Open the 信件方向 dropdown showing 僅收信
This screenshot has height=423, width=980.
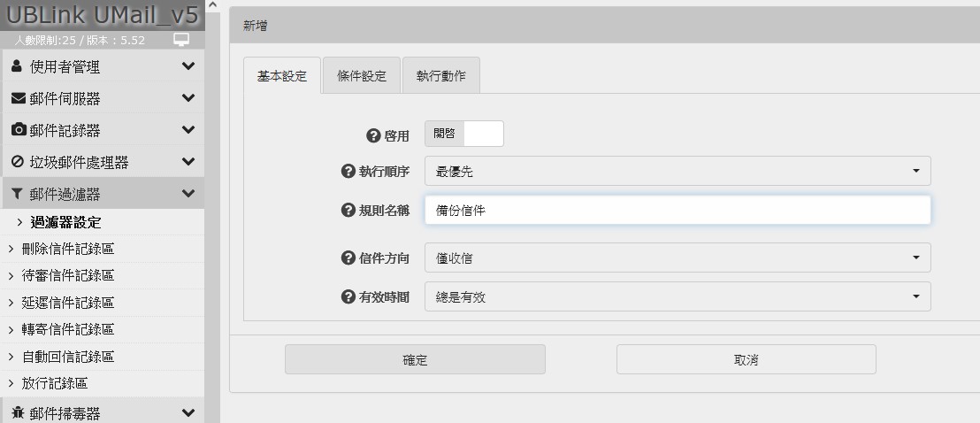coord(677,258)
